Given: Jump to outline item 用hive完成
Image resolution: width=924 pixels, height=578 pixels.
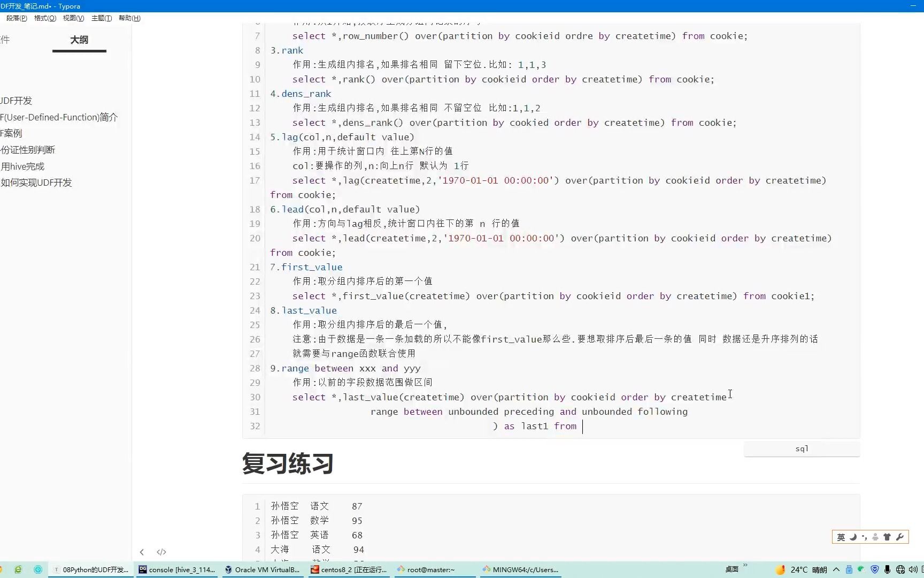Looking at the screenshot, I should [22, 166].
